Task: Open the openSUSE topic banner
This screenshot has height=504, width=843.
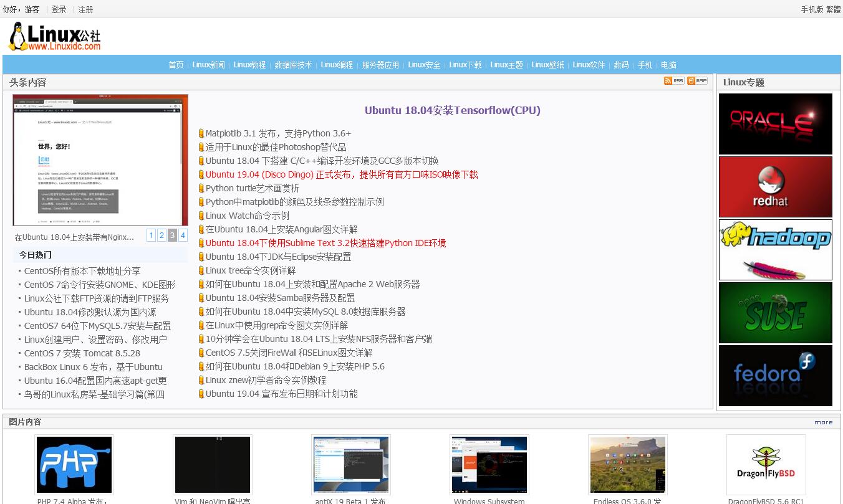Action: [775, 312]
